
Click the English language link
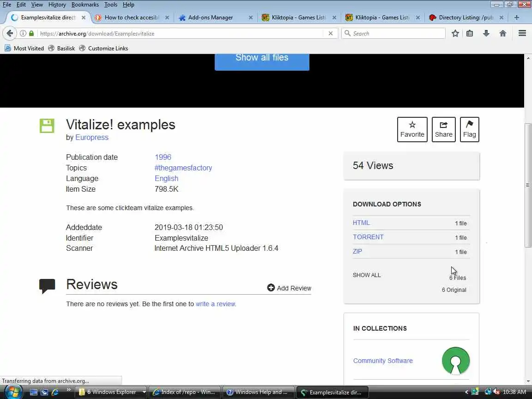(x=166, y=178)
